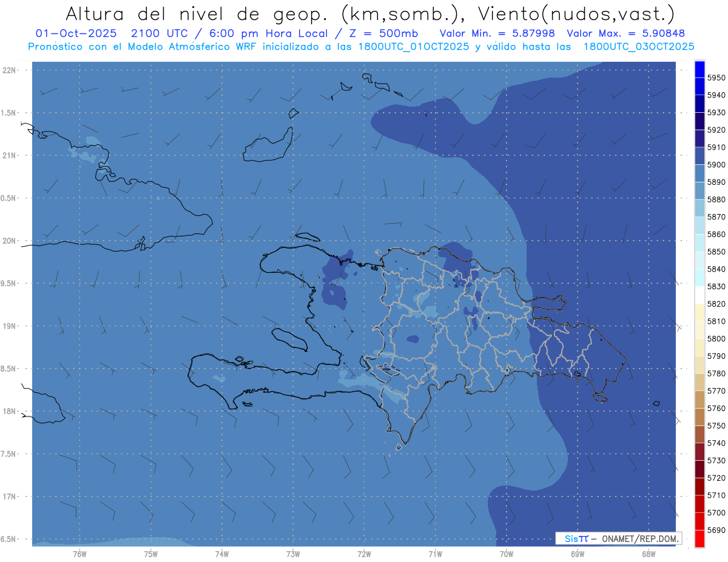The height and width of the screenshot is (562, 728).
Task: Click the 5740 color bar value
Action: [716, 443]
